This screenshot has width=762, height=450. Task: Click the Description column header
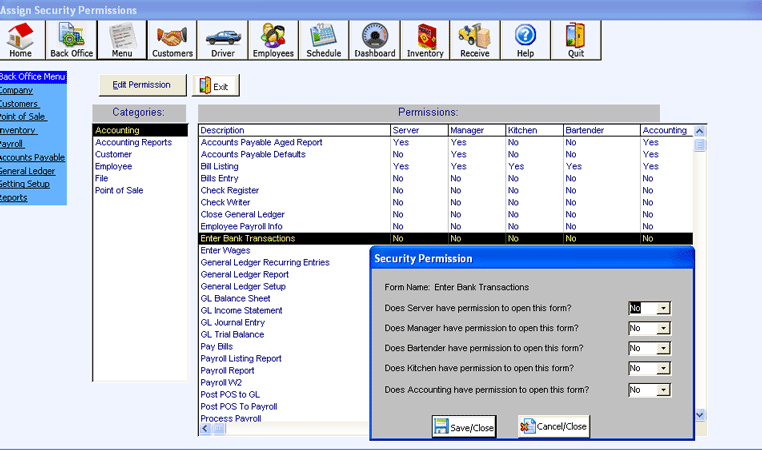(294, 130)
